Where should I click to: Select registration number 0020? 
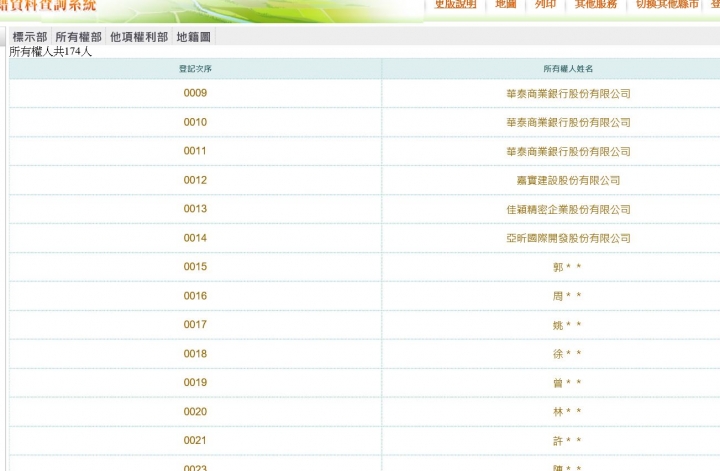tap(195, 411)
